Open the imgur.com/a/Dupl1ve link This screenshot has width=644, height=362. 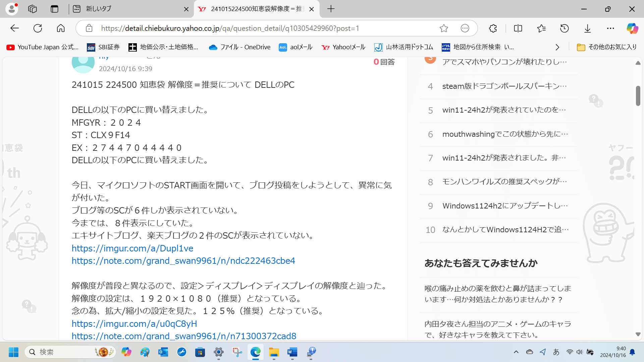132,248
